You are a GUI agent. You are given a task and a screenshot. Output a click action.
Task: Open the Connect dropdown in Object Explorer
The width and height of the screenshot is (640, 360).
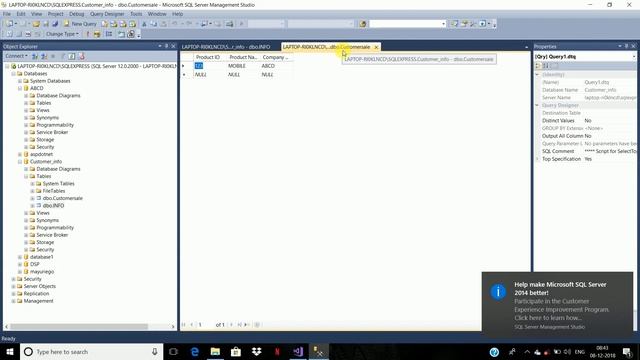tap(16, 56)
